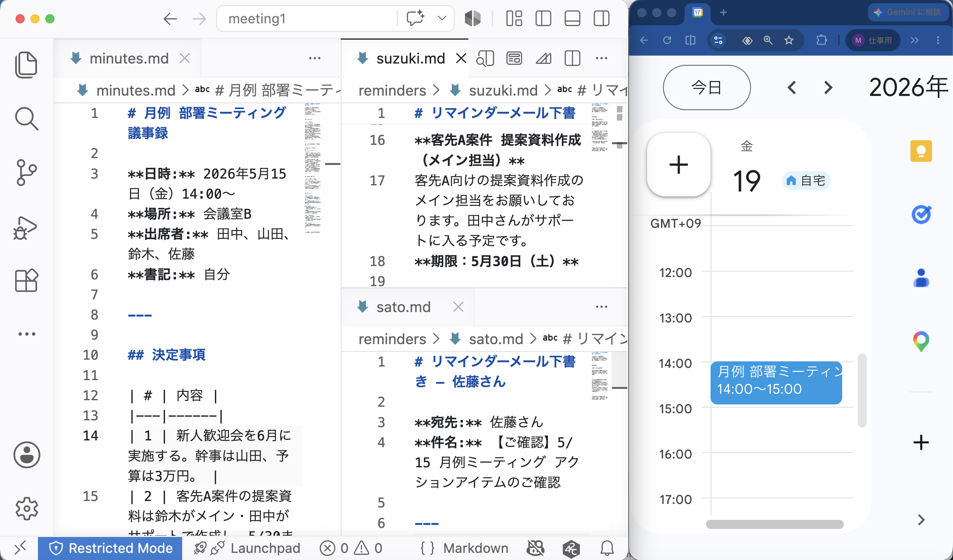953x560 pixels.
Task: Expand hidden browser toolbar items chevron
Action: pyautogui.click(x=914, y=41)
